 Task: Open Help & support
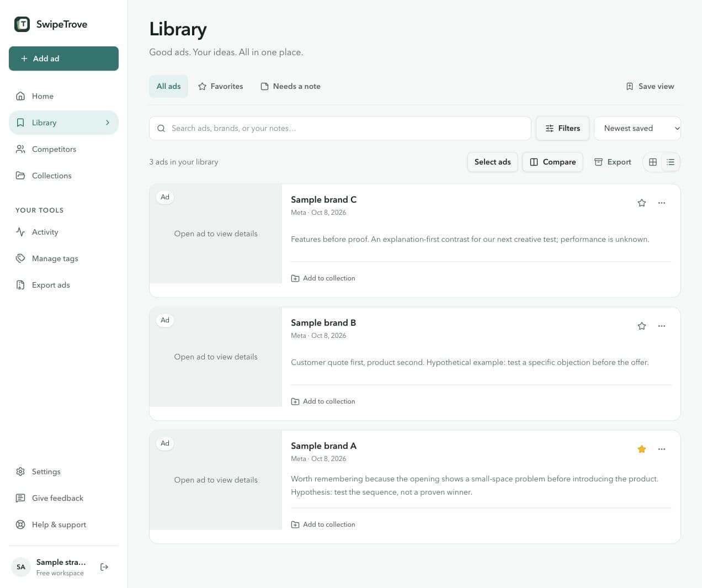coord(63,525)
